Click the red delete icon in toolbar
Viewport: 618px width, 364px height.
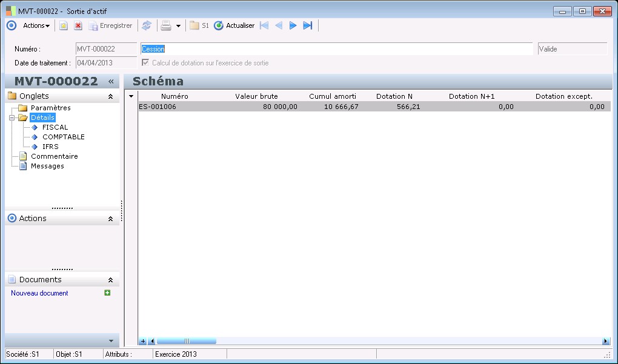[78, 25]
